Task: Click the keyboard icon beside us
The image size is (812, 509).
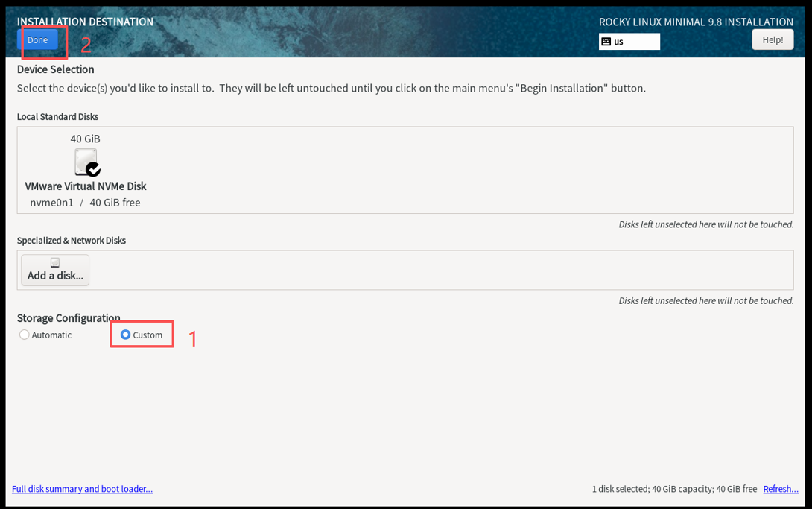Action: [x=606, y=42]
